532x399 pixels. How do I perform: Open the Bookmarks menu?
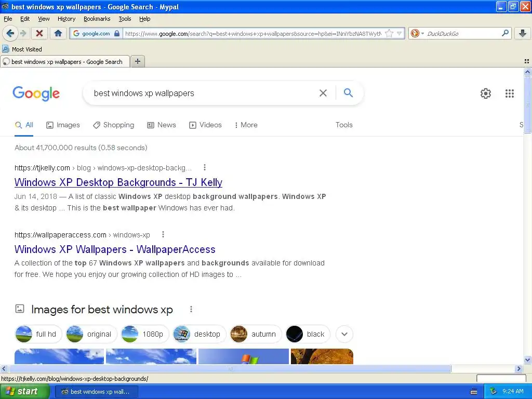[97, 19]
